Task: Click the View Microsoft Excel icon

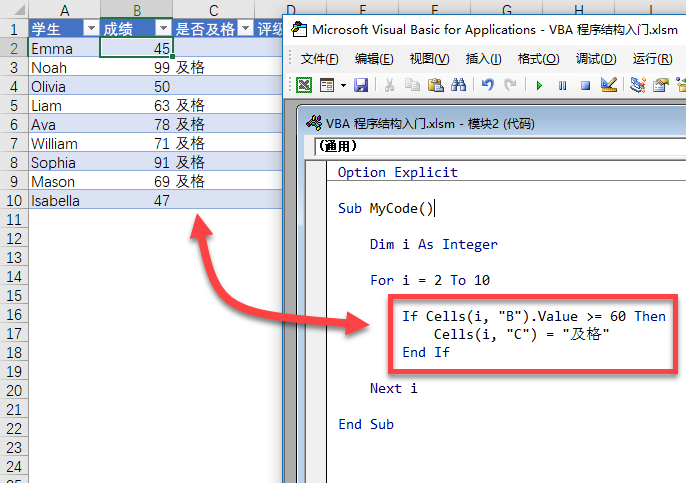Action: point(303,86)
